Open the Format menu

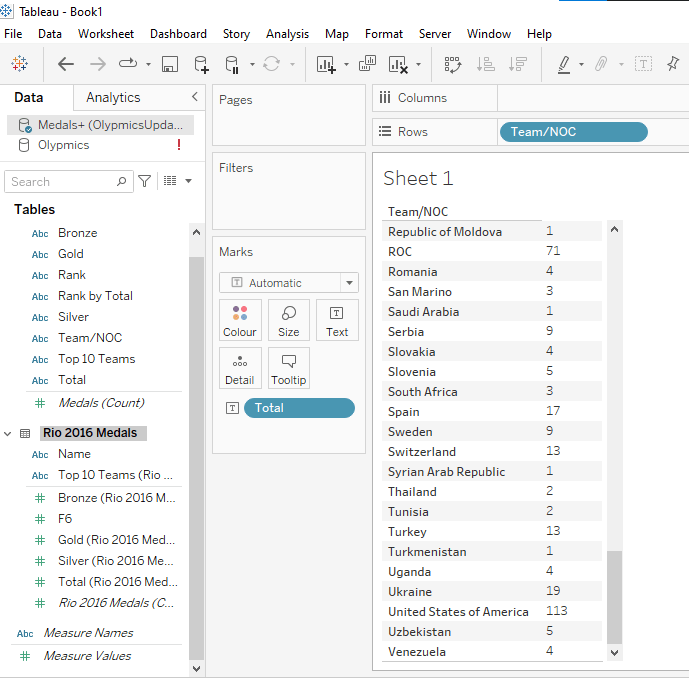384,34
